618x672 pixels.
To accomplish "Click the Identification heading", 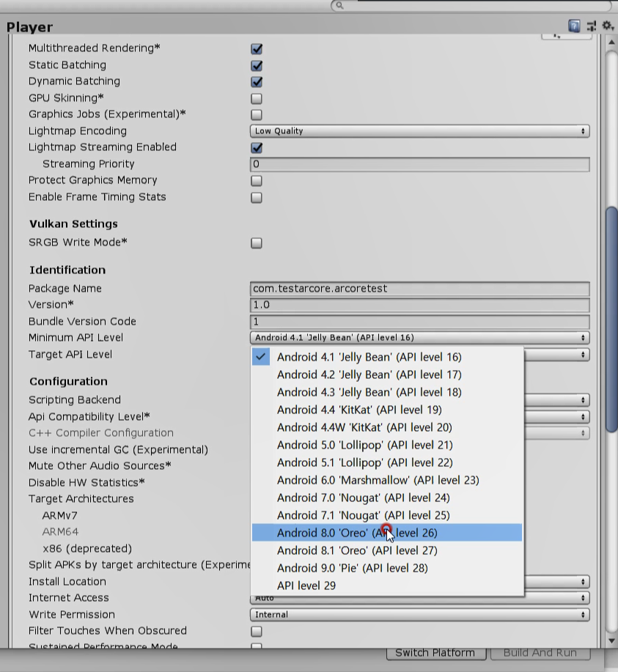I will point(67,270).
